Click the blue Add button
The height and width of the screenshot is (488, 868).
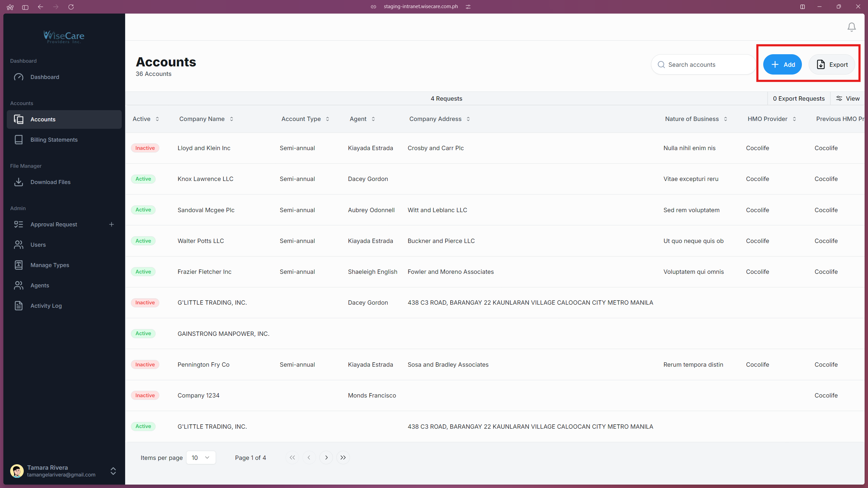[782, 64]
